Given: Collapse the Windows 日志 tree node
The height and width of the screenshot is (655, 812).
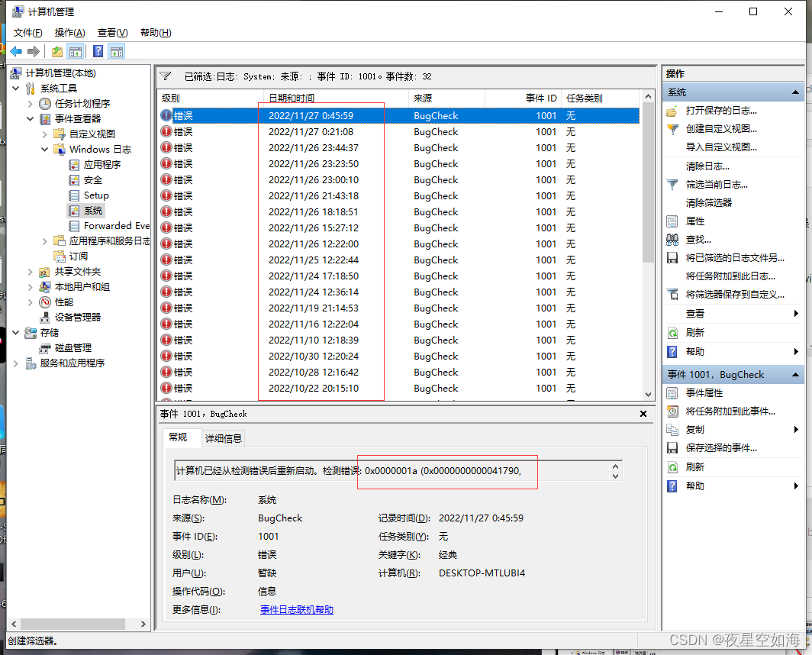Looking at the screenshot, I should coord(44,150).
